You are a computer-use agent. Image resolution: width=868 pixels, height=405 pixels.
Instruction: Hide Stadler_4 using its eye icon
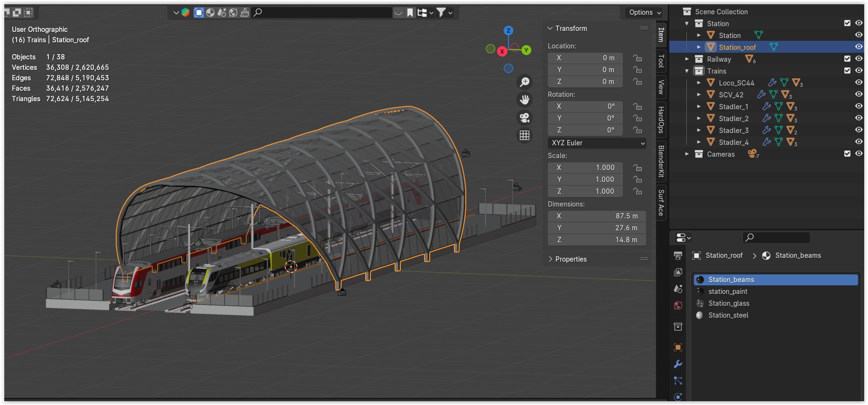[859, 142]
